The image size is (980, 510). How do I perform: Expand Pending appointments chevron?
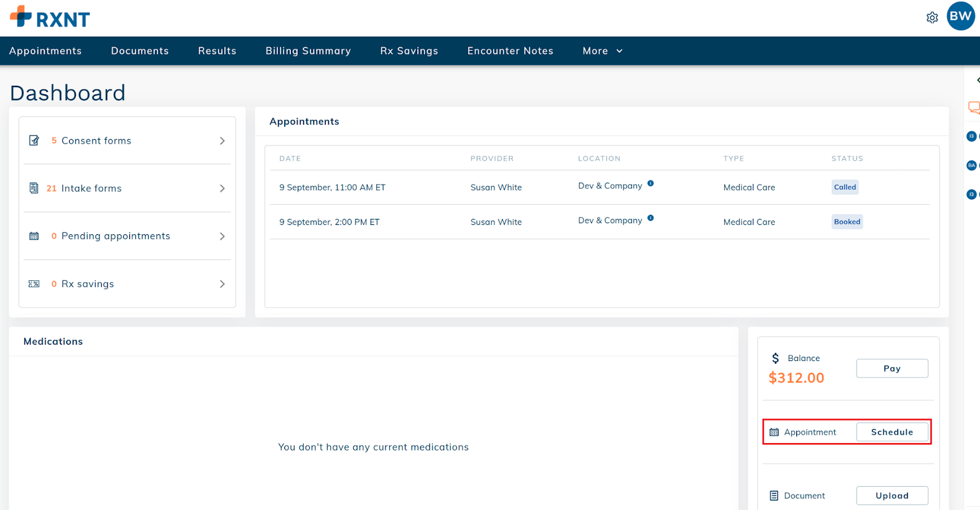coord(222,237)
